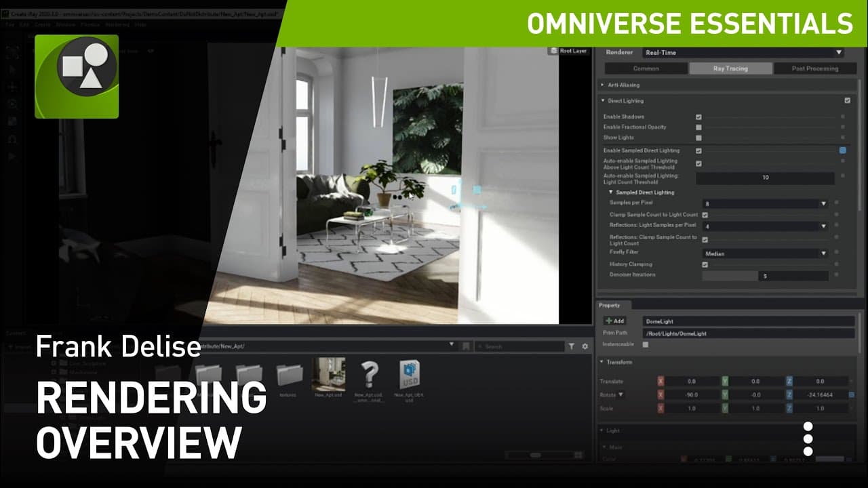Click the red X label of Rotate row

660,394
